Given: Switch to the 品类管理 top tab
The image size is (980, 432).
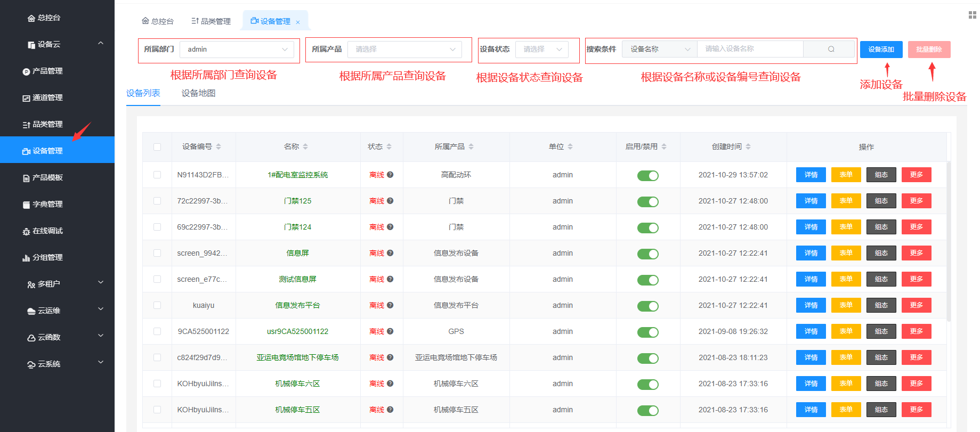Looking at the screenshot, I should tap(211, 21).
